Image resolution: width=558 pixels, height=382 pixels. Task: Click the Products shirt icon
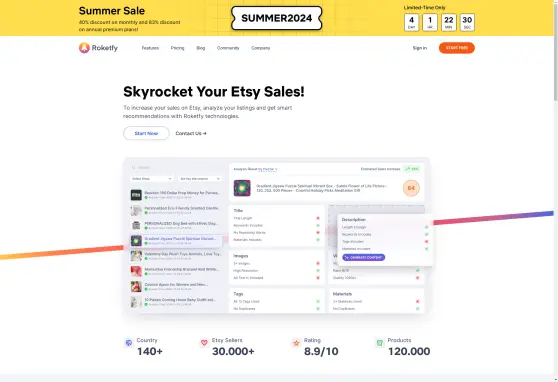pyautogui.click(x=380, y=343)
